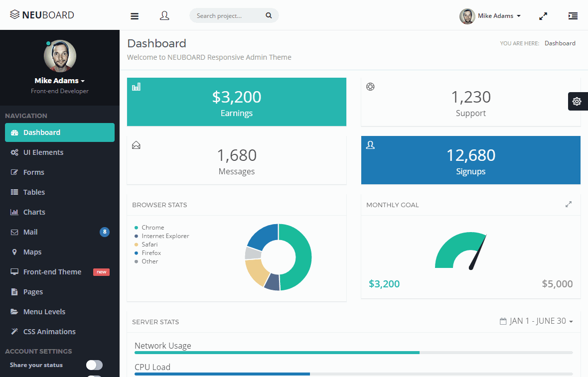Viewport: 588px width, 377px height.
Task: Click the settings gear icon on right edge
Action: [x=578, y=101]
